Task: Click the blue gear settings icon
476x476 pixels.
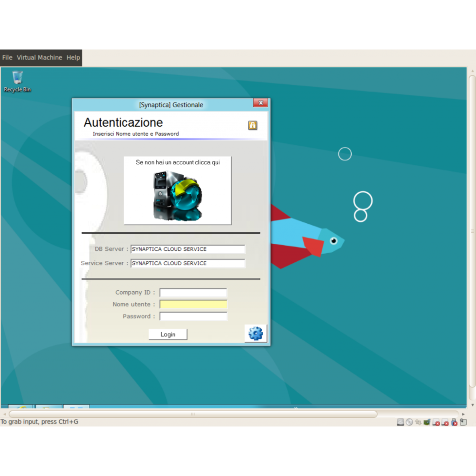Action: 256,334
